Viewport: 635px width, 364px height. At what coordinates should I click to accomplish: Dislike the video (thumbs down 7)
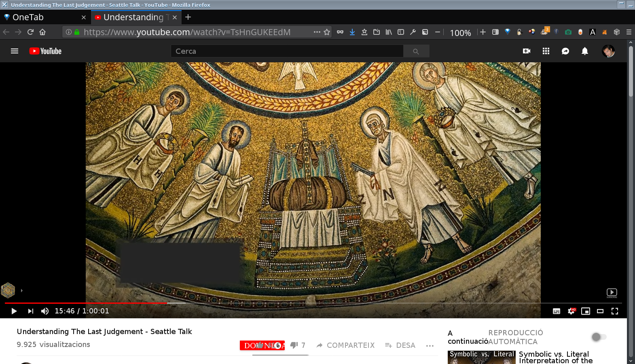point(298,345)
